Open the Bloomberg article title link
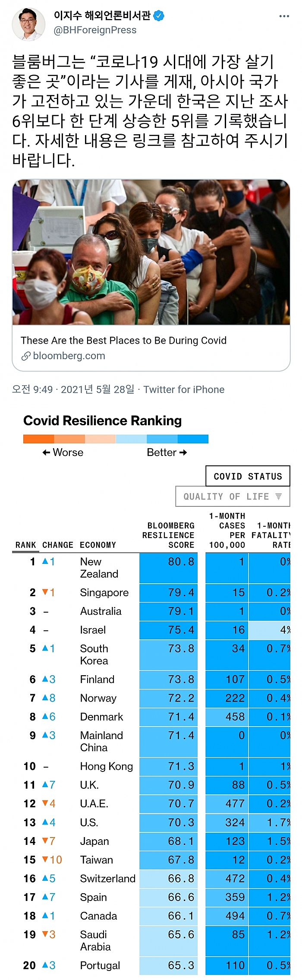 click(x=123, y=341)
